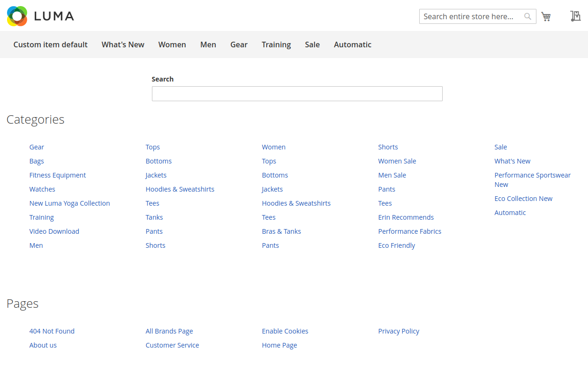
Task: Click the hand truck boxes icon
Action: pyautogui.click(x=575, y=16)
